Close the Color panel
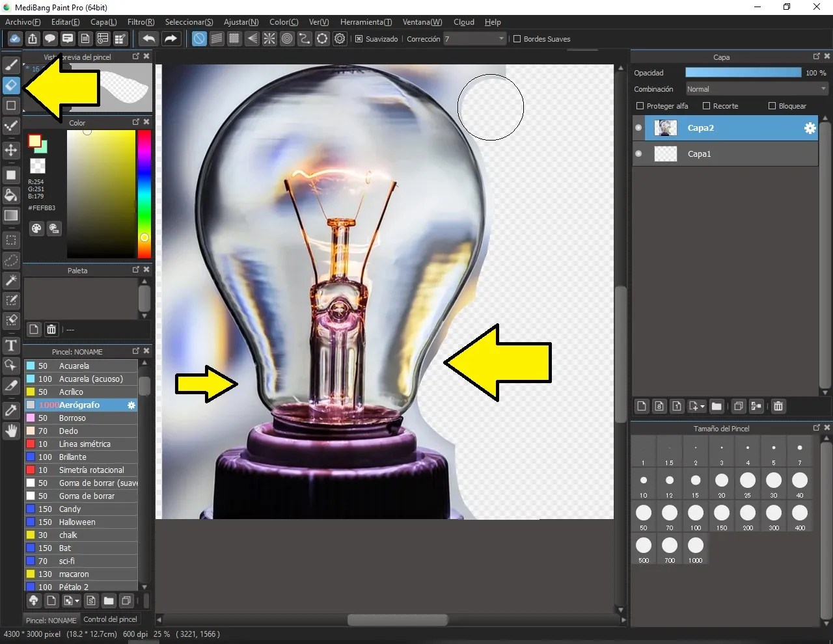833x644 pixels. (x=146, y=122)
